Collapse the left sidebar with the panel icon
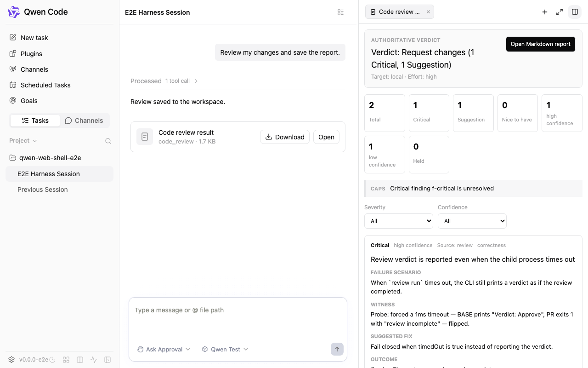This screenshot has height=368, width=588. pos(107,360)
